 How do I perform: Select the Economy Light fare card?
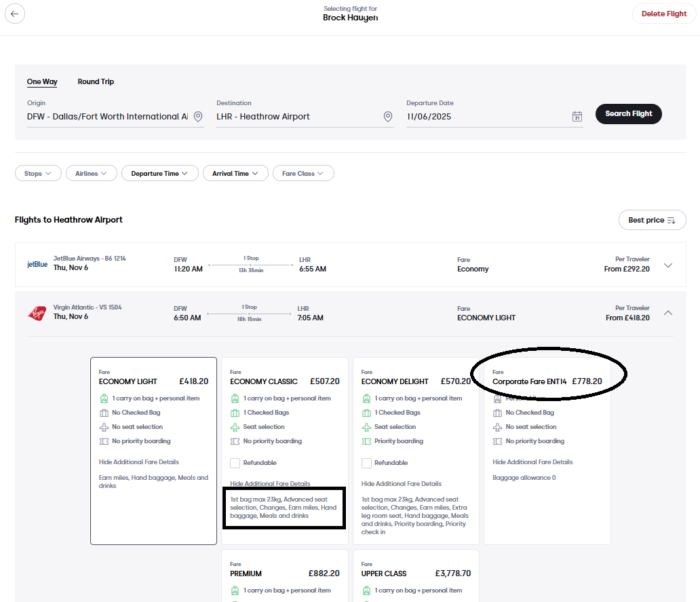153,451
